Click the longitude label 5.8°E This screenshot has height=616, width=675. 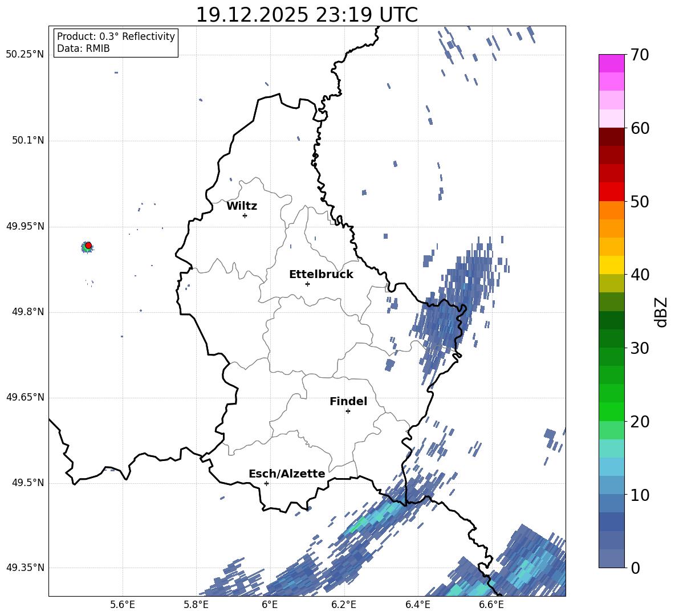(x=196, y=605)
